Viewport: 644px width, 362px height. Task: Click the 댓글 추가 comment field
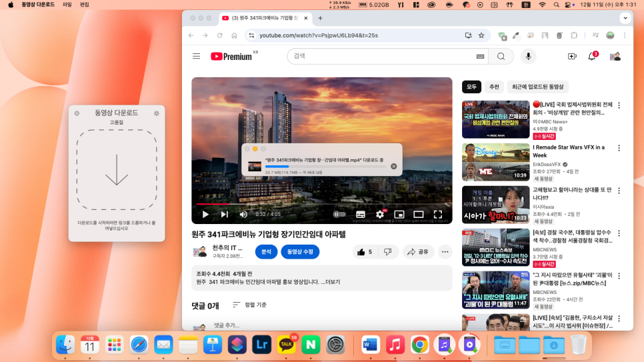[227, 325]
